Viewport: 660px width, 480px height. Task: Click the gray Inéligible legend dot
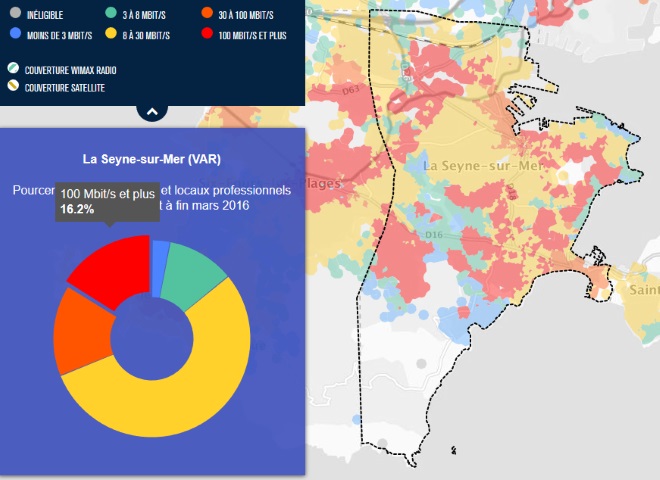pyautogui.click(x=13, y=13)
